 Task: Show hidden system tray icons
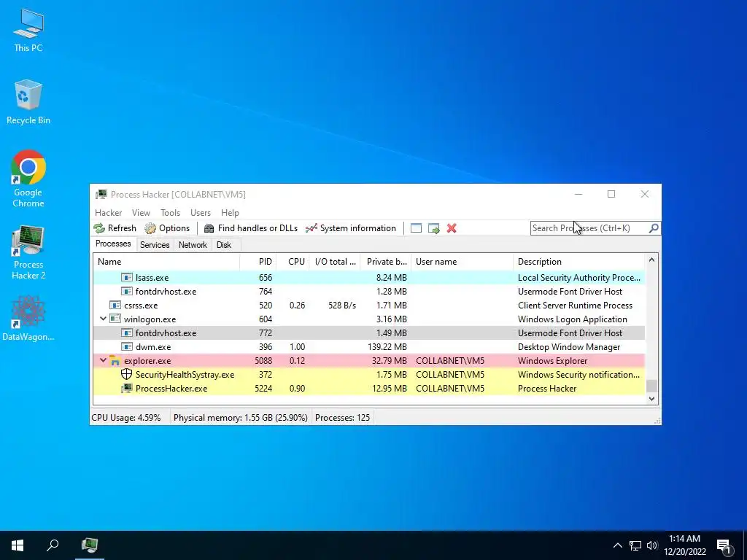click(x=617, y=545)
